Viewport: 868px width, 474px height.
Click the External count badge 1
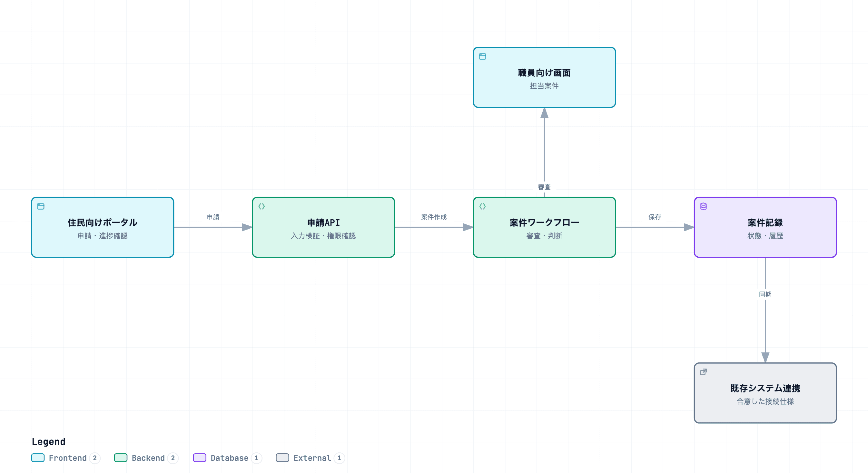pos(340,458)
